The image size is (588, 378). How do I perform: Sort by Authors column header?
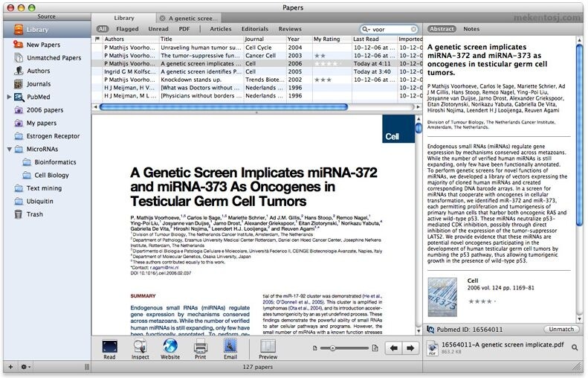coord(130,39)
